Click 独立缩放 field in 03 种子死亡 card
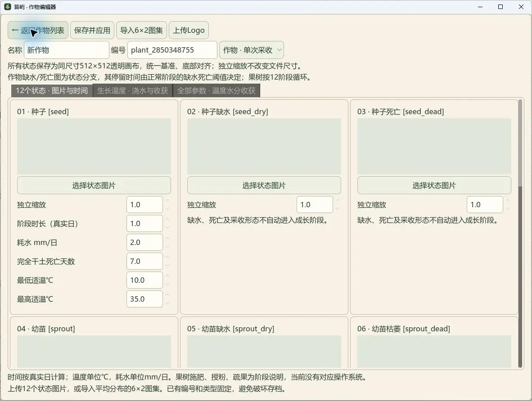 tap(485, 205)
